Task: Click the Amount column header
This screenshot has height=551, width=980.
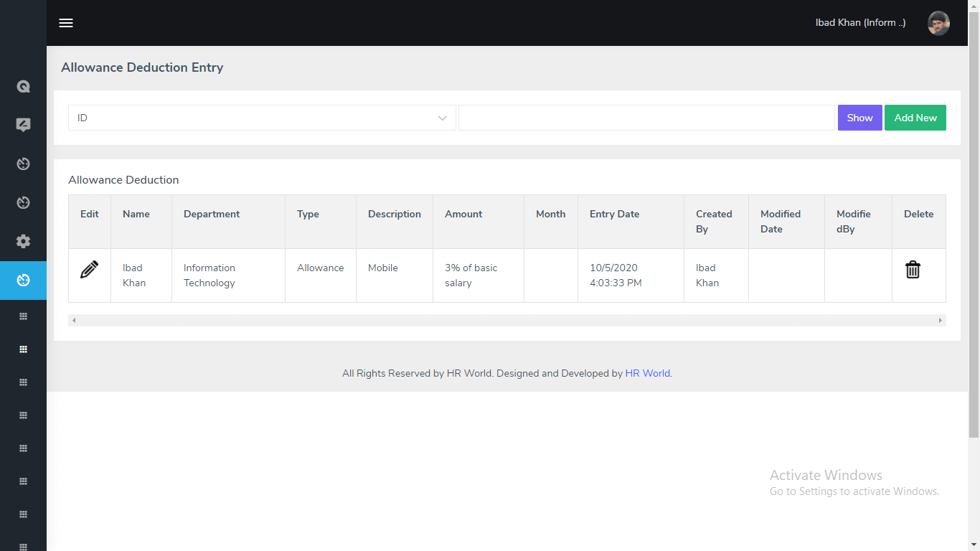Action: [x=463, y=214]
